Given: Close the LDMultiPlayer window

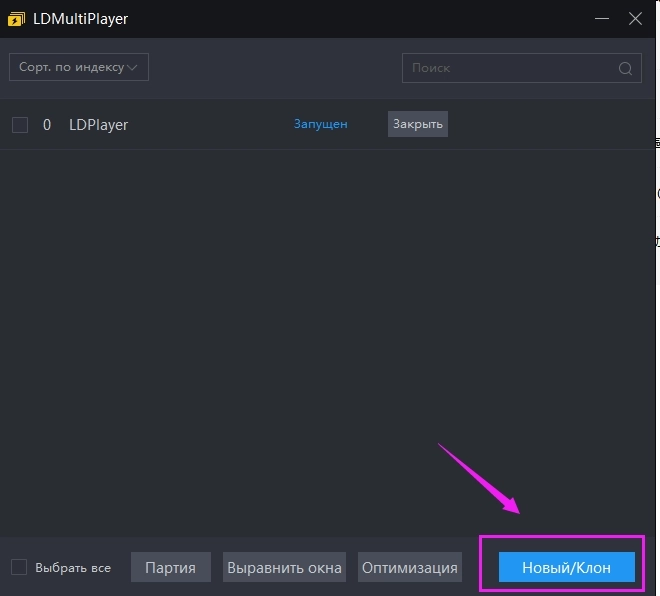Looking at the screenshot, I should pos(635,19).
